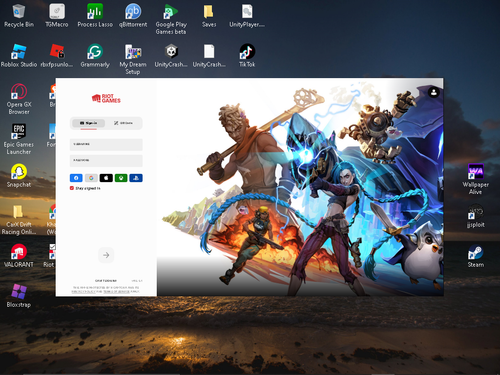The image size is (500, 375).
Task: Select the Epic Games Launcher icon
Action: click(19, 139)
